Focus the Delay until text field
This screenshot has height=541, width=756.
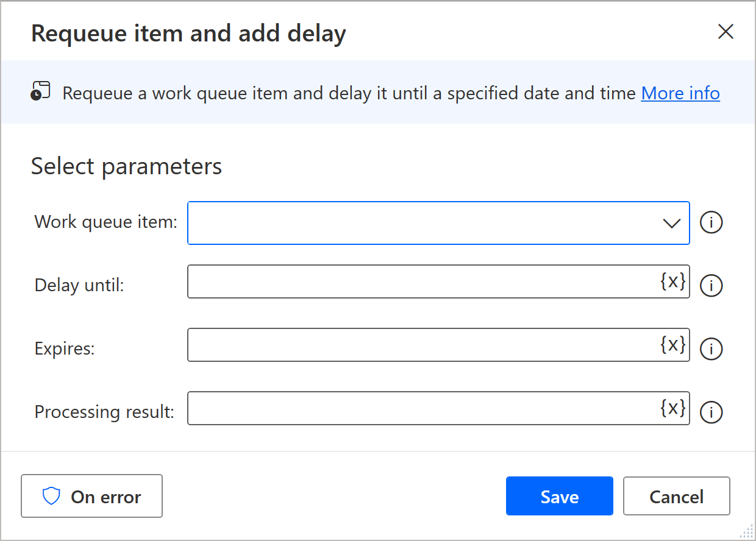[x=421, y=281]
